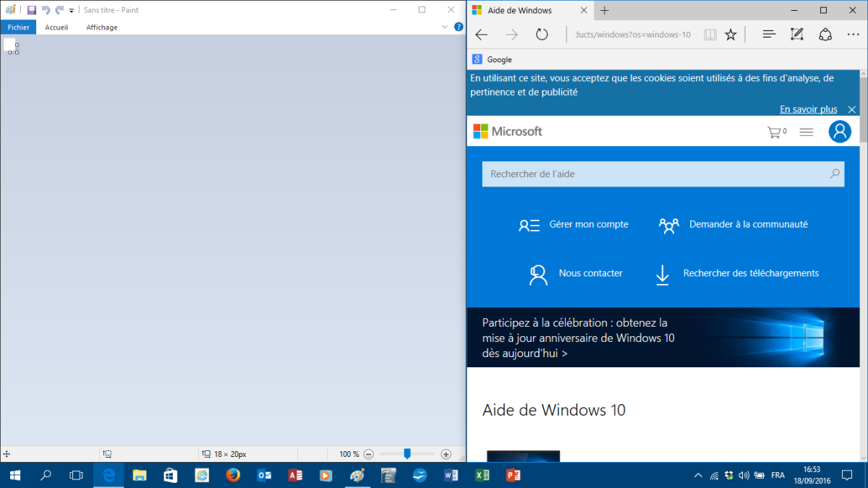Open Excel from taskbar

482,476
